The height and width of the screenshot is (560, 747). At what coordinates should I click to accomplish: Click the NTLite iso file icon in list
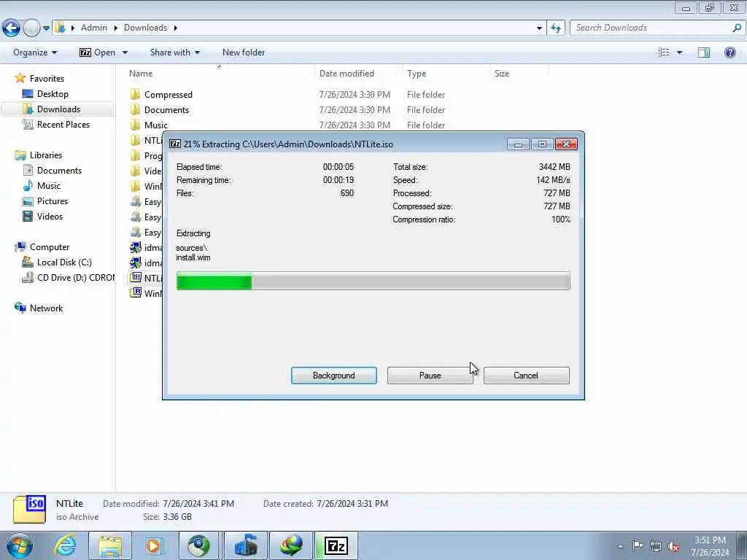pos(136,278)
